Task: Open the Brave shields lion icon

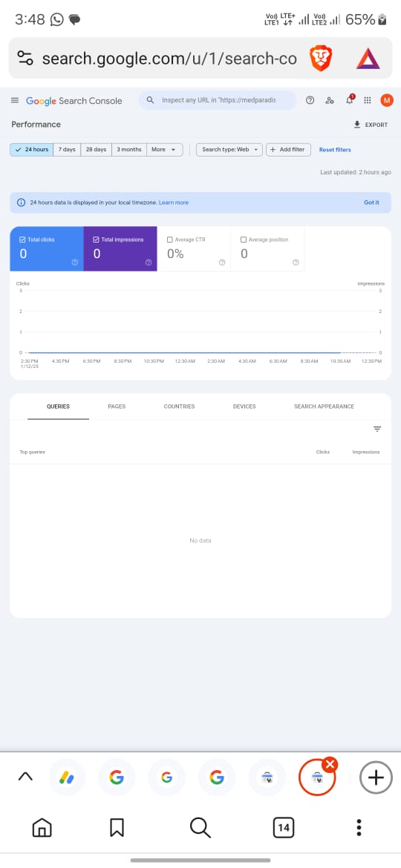Action: (x=321, y=58)
